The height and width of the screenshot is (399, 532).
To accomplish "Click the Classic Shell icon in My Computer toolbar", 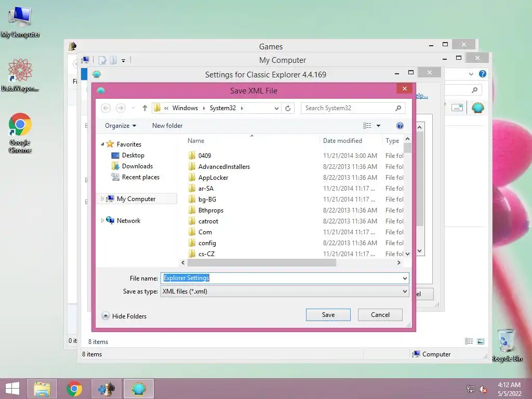I will coord(478,108).
